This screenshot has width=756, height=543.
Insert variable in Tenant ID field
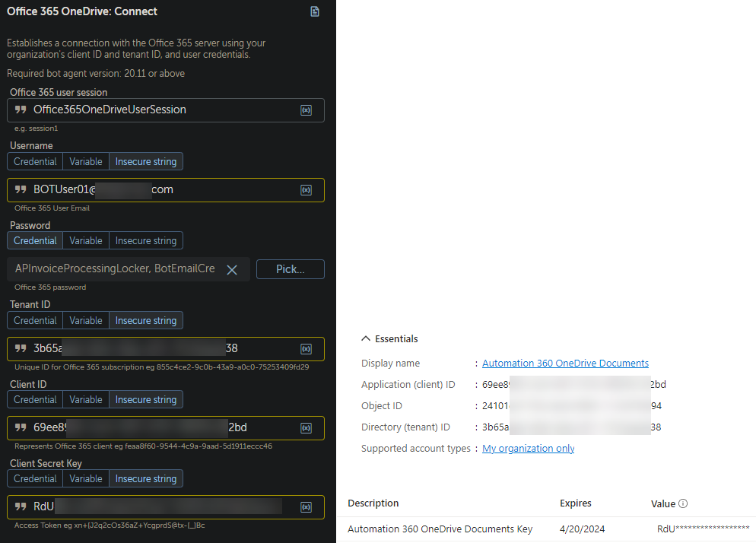click(307, 348)
